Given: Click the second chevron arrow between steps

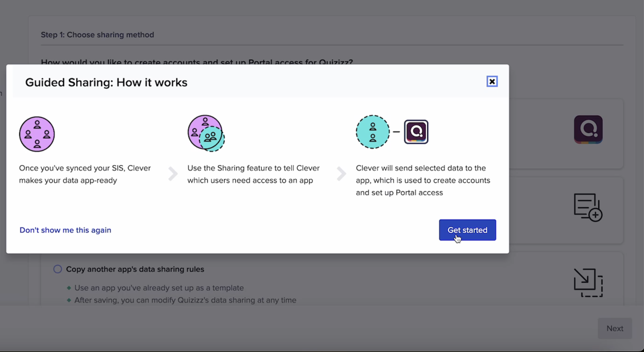Looking at the screenshot, I should (x=341, y=174).
